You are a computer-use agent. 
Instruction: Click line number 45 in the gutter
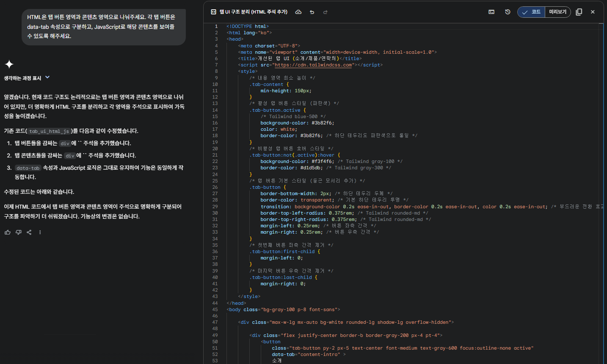tap(215, 309)
